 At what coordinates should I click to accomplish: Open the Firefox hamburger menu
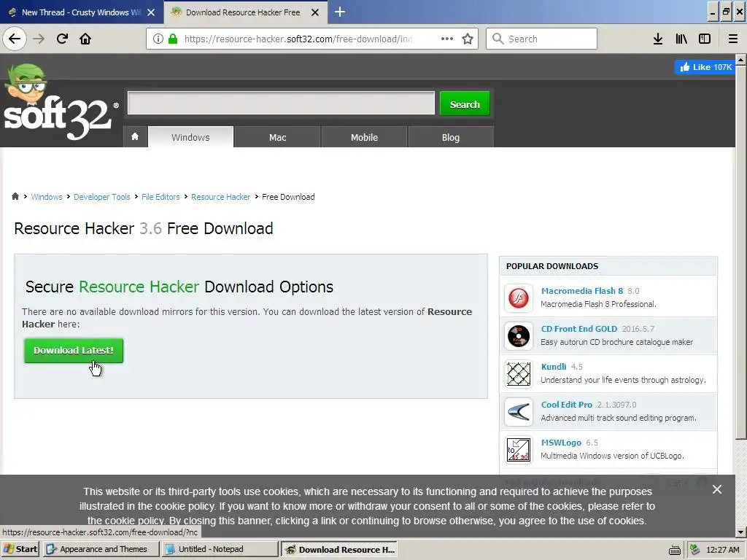pyautogui.click(x=733, y=39)
